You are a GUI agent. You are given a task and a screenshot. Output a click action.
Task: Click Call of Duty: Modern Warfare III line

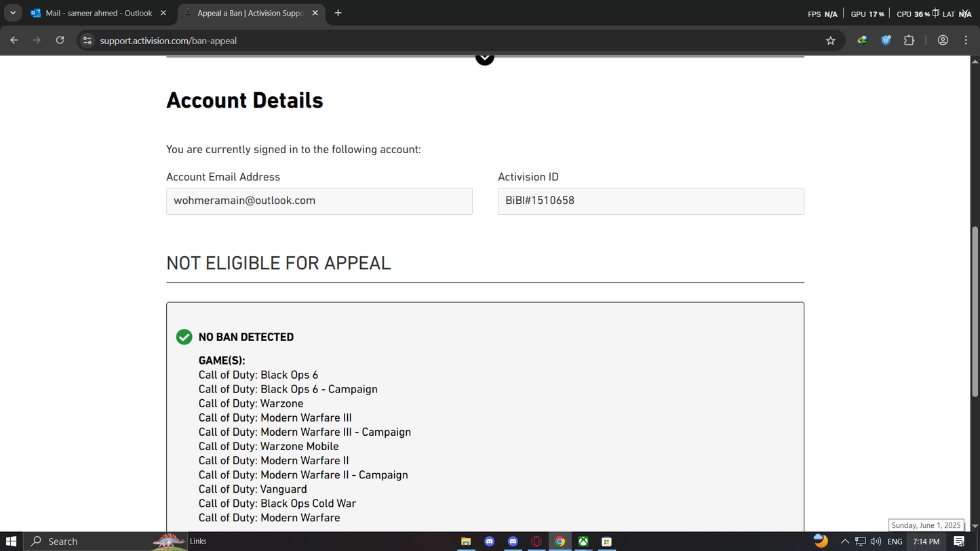(275, 417)
